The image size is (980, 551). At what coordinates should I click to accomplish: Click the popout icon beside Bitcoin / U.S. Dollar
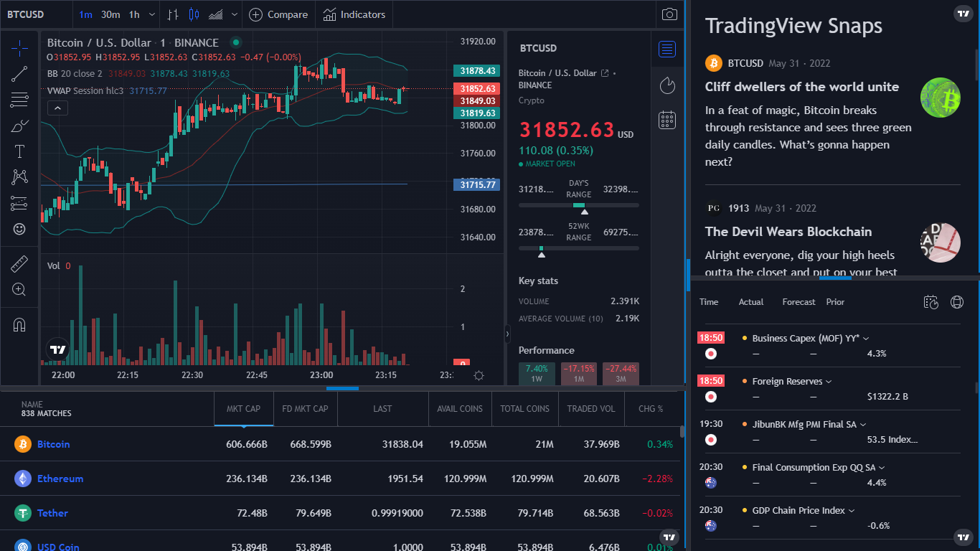tap(605, 73)
